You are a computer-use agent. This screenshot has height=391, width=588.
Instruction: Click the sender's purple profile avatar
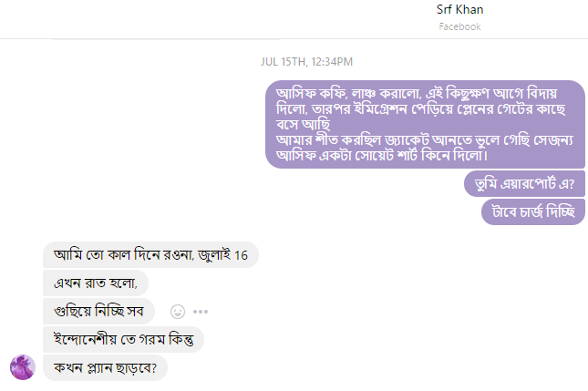22,367
